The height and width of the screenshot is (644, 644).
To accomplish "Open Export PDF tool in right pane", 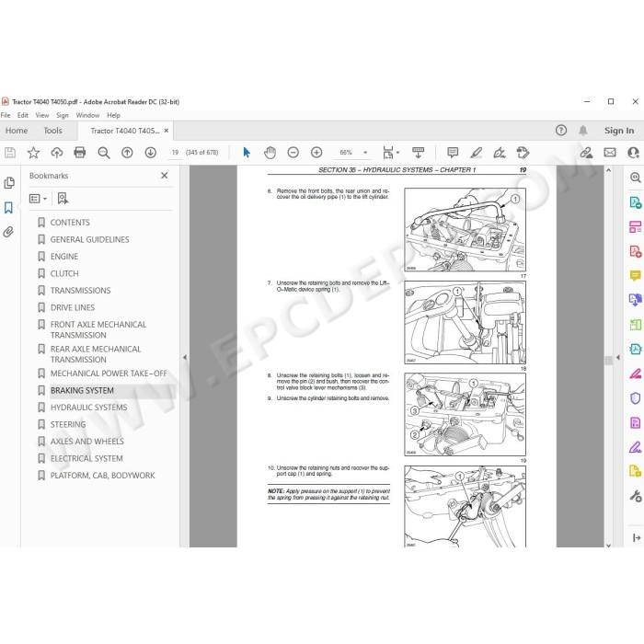I will 635,202.
